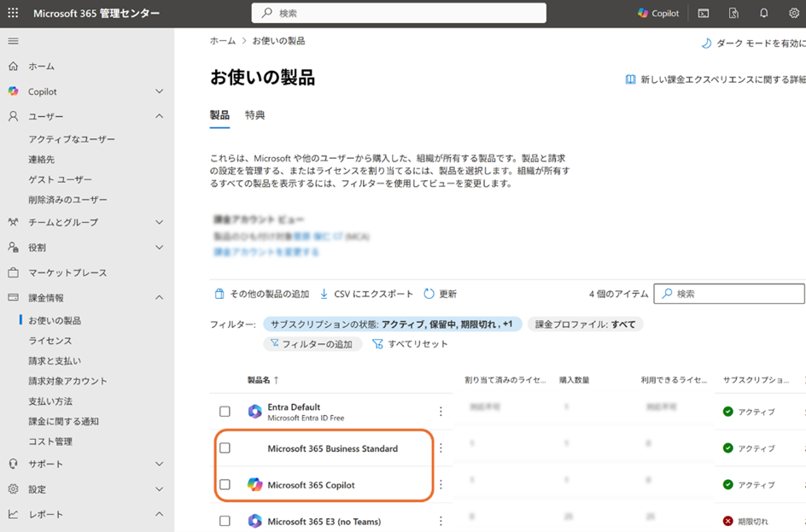
Task: Open the app launcher waffle icon
Action: tap(13, 13)
